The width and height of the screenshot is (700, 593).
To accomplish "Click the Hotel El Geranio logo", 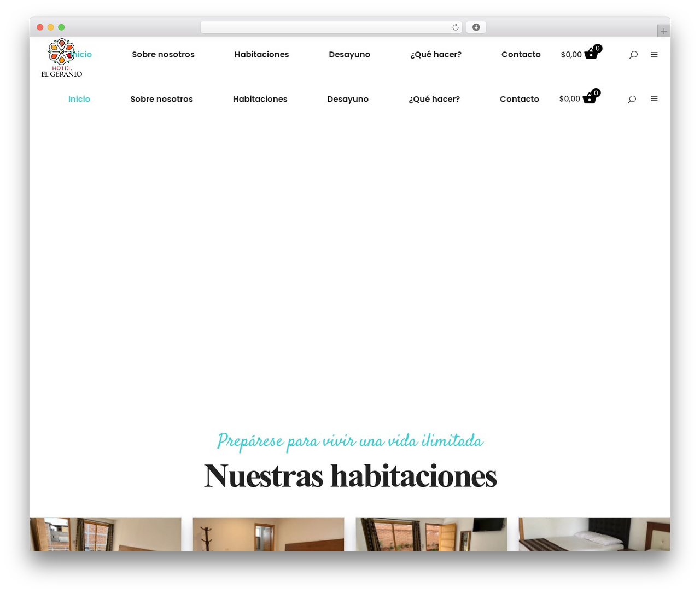I will [62, 58].
